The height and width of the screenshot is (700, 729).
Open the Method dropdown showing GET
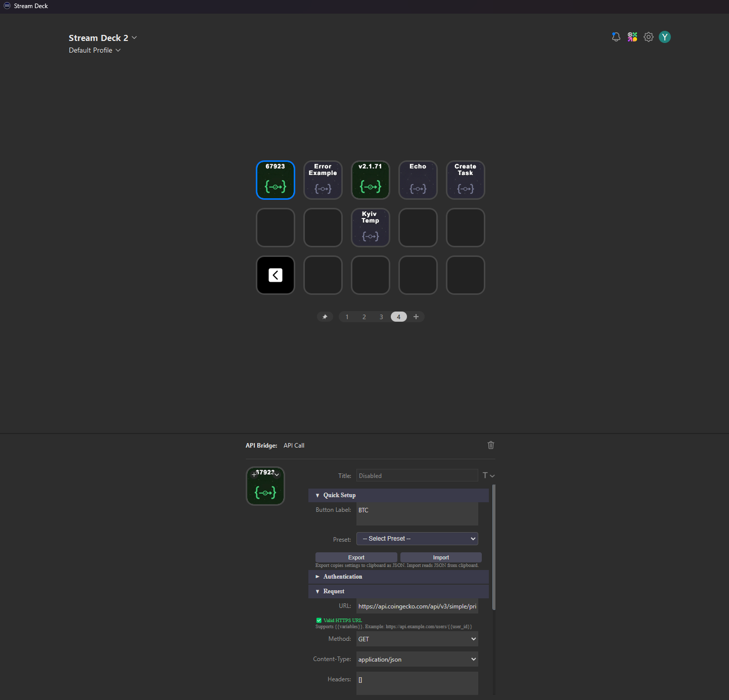pos(417,639)
